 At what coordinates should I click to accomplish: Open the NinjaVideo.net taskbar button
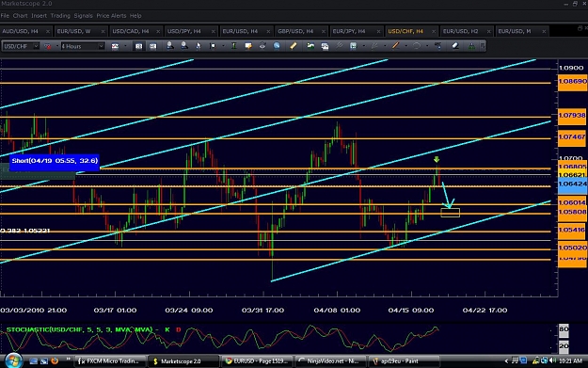coord(330,361)
